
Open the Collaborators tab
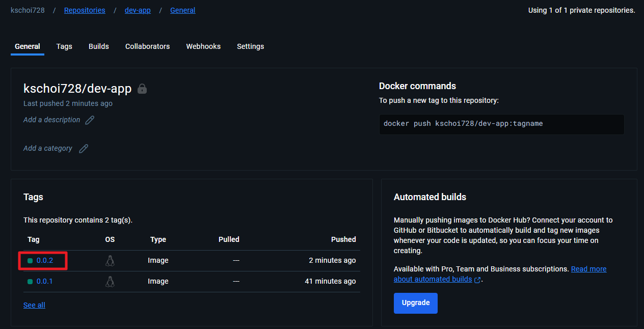click(147, 46)
